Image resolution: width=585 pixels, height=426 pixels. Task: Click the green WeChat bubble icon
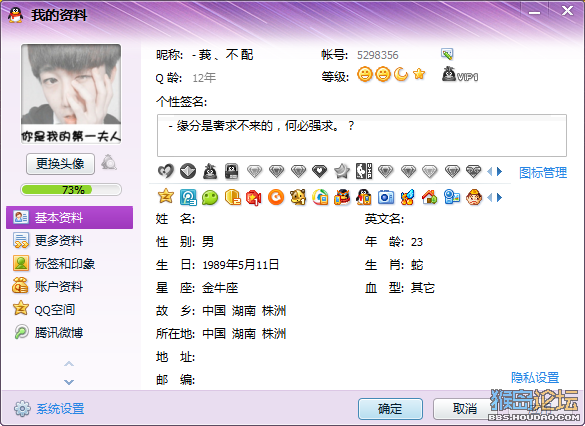point(210,197)
